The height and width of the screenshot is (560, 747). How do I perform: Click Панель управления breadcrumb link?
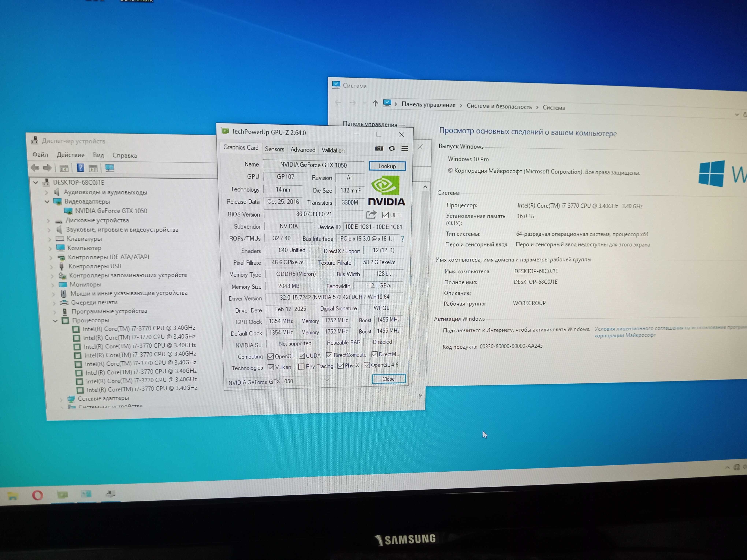(428, 105)
